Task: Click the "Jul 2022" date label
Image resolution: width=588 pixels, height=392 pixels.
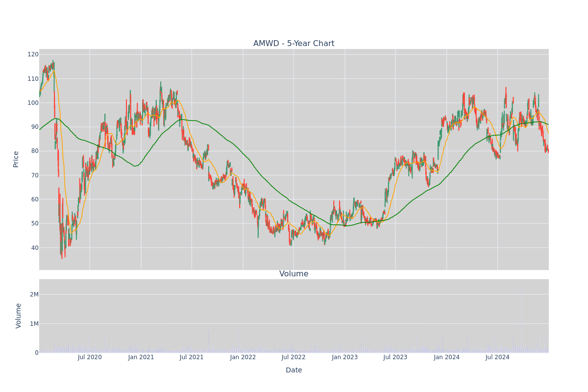Action: point(294,357)
